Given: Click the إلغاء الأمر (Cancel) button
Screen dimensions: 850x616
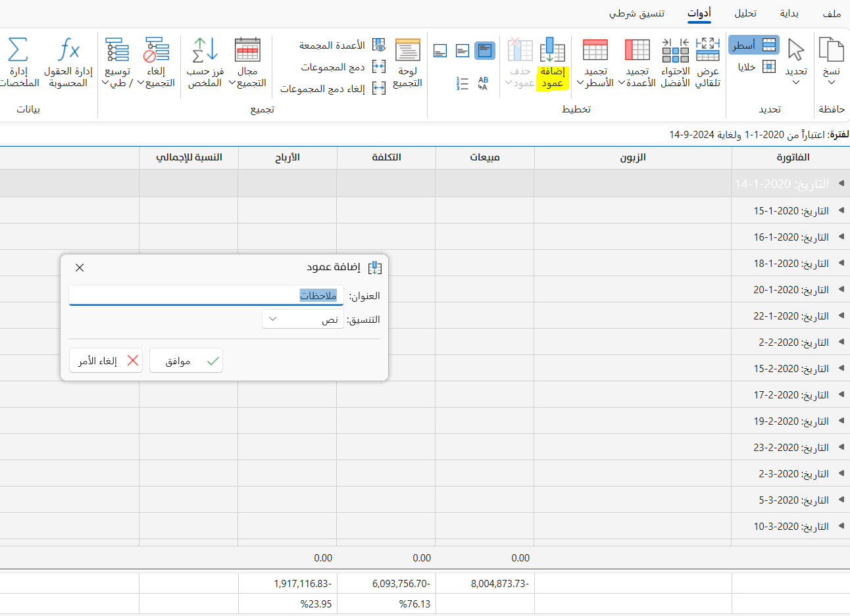Looking at the screenshot, I should 106,361.
